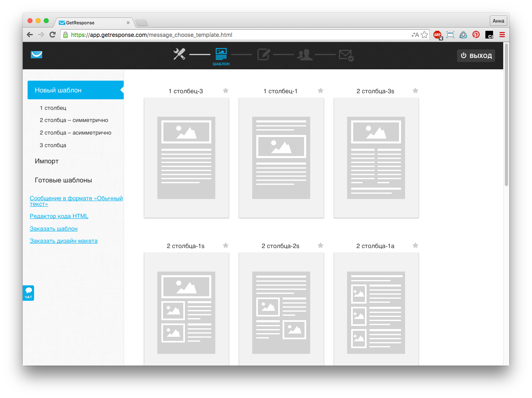This screenshot has height=398, width=532.
Task: Open the Pinterest extension icon
Action: tap(476, 35)
